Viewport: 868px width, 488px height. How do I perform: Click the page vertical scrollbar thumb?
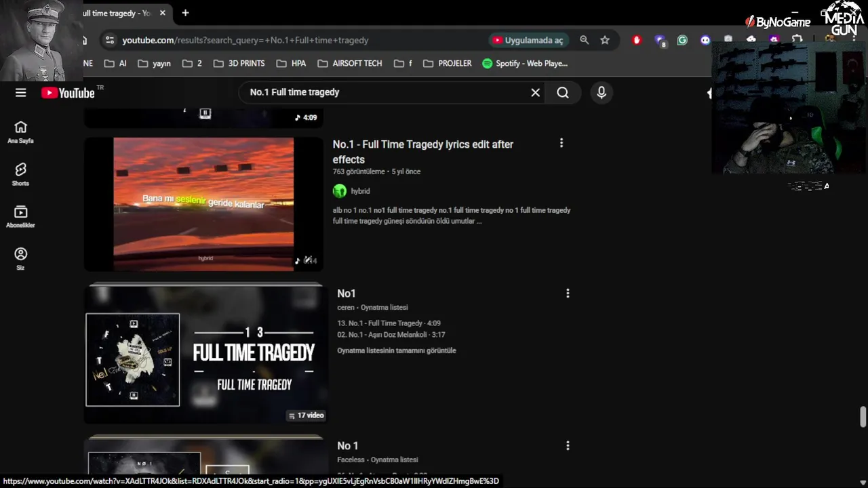[863, 417]
